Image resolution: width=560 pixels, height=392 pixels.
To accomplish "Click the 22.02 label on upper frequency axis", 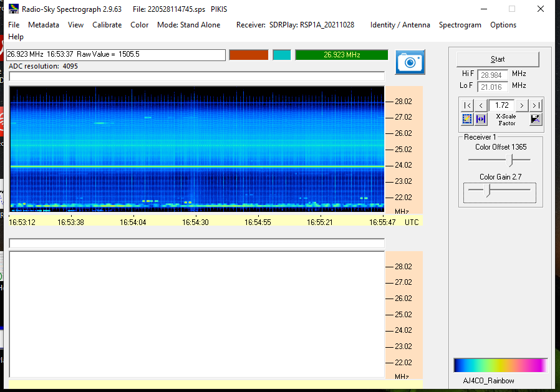I will pos(403,198).
